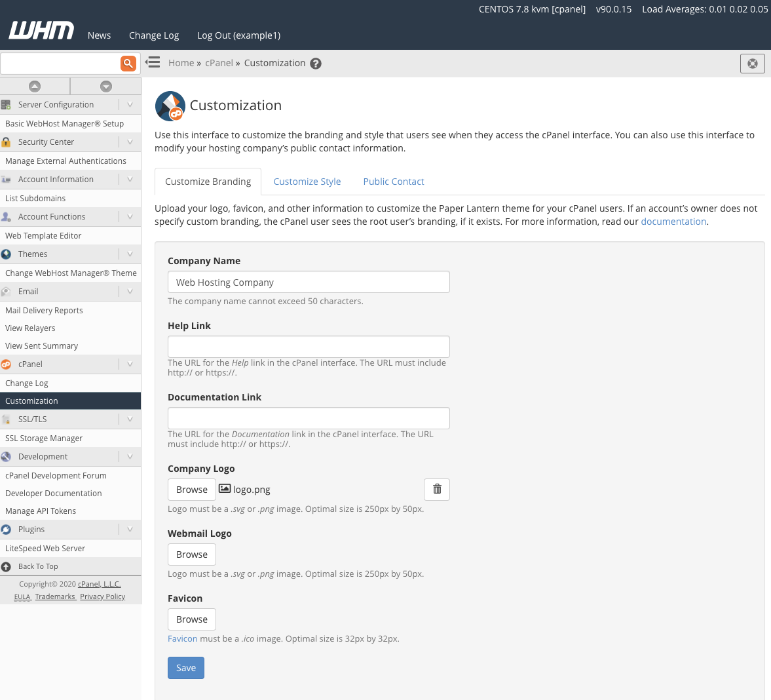771x700 pixels.
Task: Switch to the Public Contact tab
Action: click(x=394, y=182)
